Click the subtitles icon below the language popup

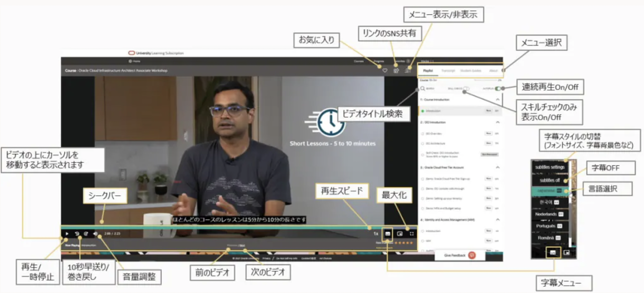pyautogui.click(x=553, y=253)
